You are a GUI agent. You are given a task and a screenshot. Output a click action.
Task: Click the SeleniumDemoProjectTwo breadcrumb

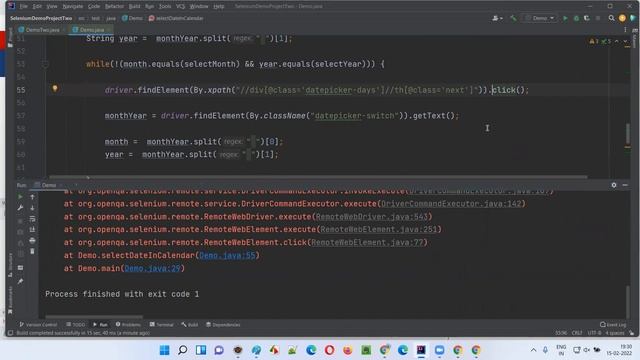pyautogui.click(x=41, y=18)
